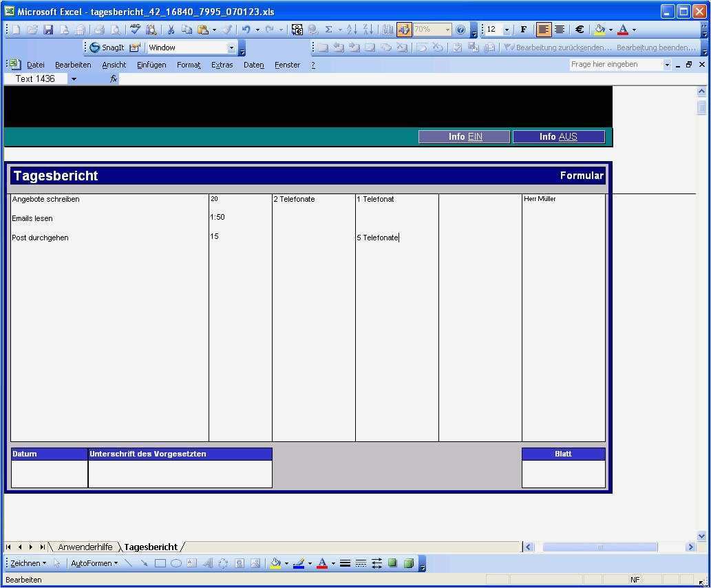The height and width of the screenshot is (588, 711).
Task: Open the spell check tool
Action: coord(134,30)
